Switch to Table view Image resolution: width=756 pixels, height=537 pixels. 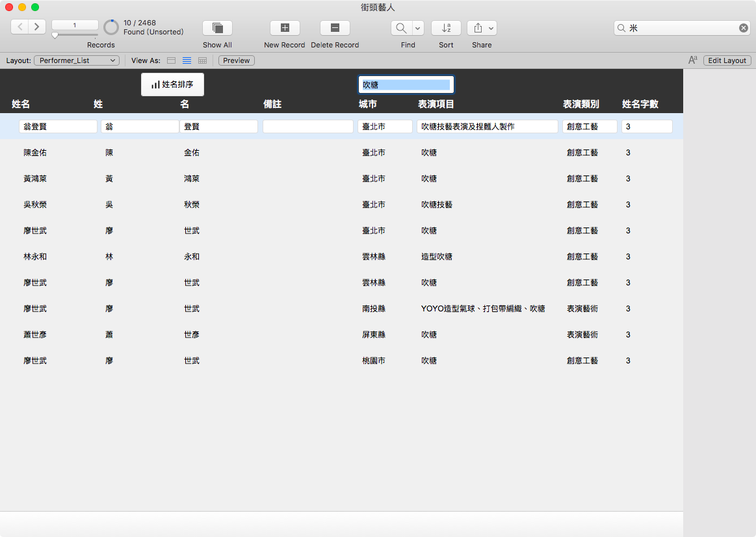pyautogui.click(x=203, y=60)
